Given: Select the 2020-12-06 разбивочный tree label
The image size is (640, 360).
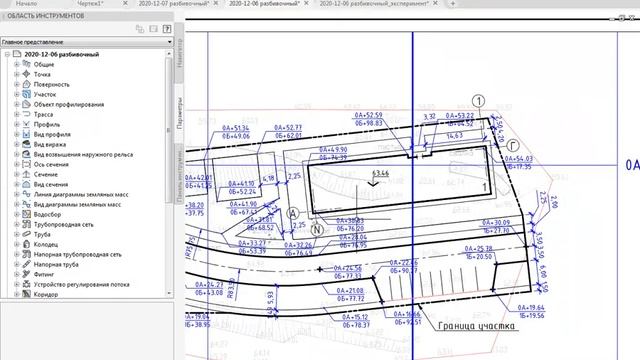Looking at the screenshot, I should [62, 54].
